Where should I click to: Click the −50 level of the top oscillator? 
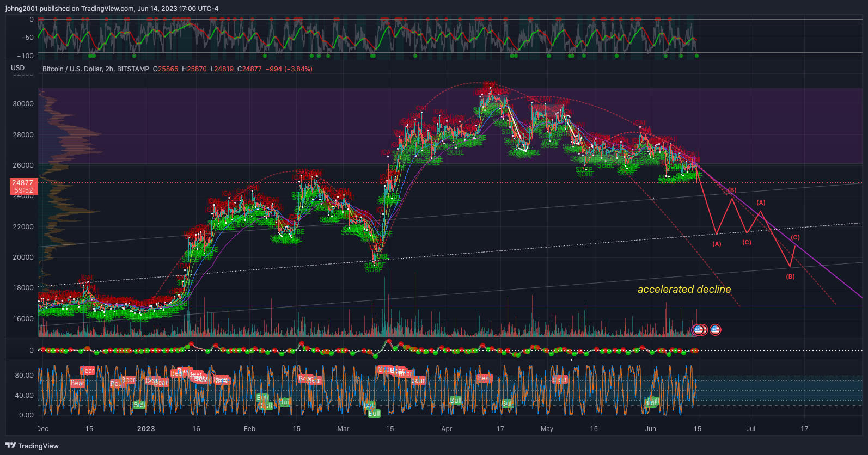pyautogui.click(x=27, y=38)
